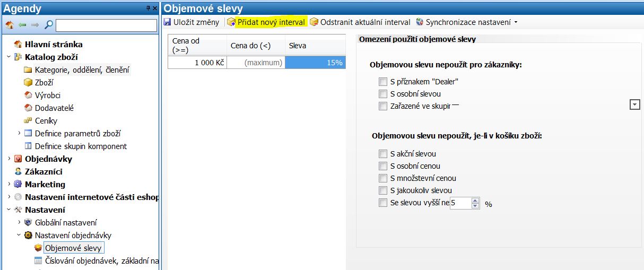Screen dimensions: 644x270
Task: Click the grey forward arrow icon
Action: coord(35,25)
